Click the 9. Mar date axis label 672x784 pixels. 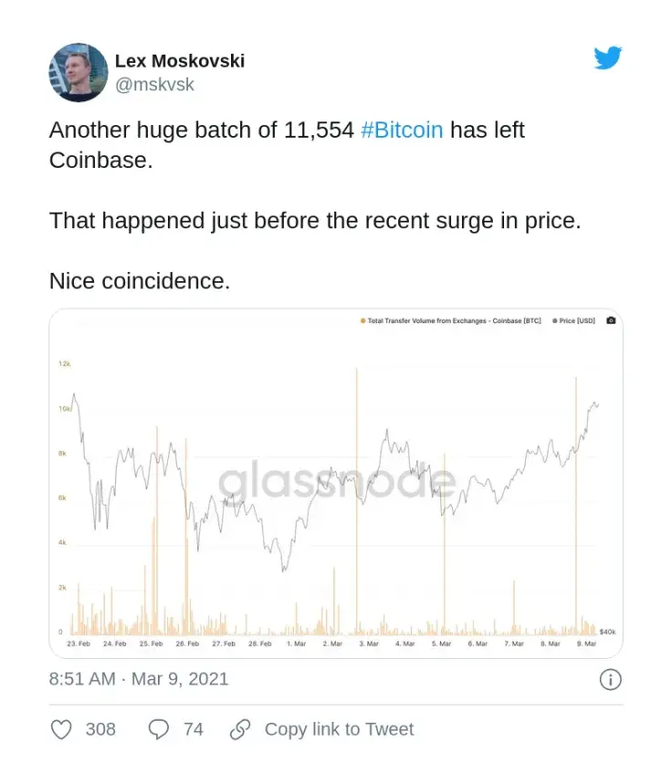coord(585,644)
